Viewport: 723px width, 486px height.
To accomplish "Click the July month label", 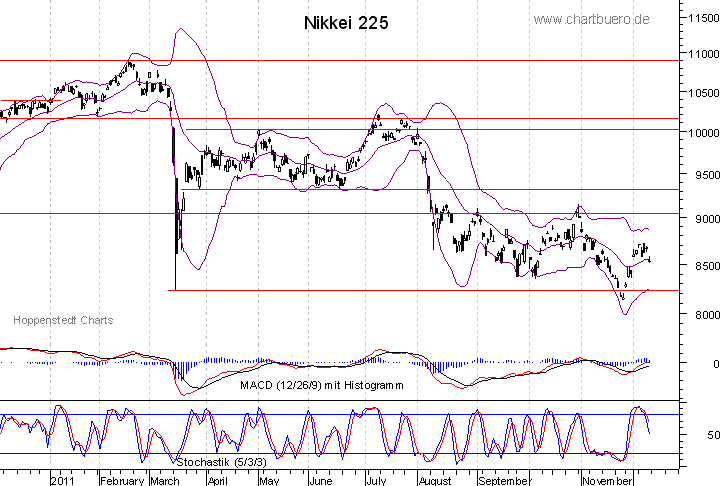I will point(376,480).
